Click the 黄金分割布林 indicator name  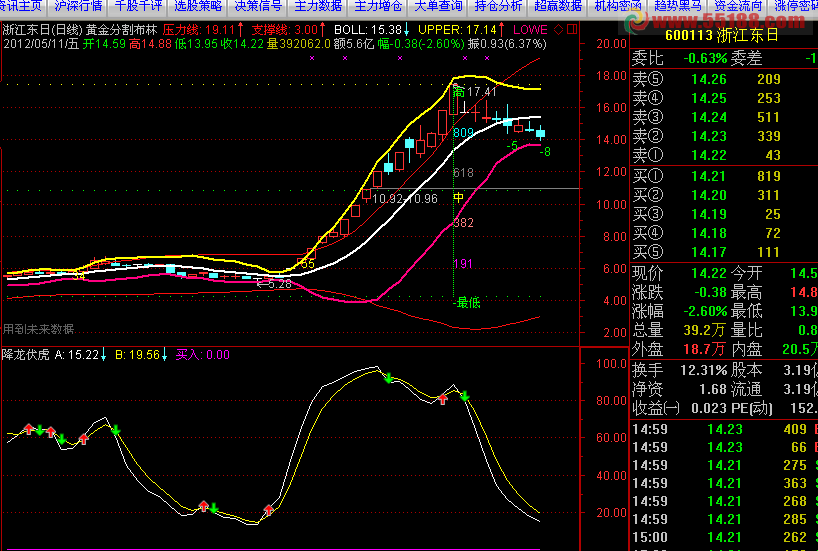click(121, 30)
